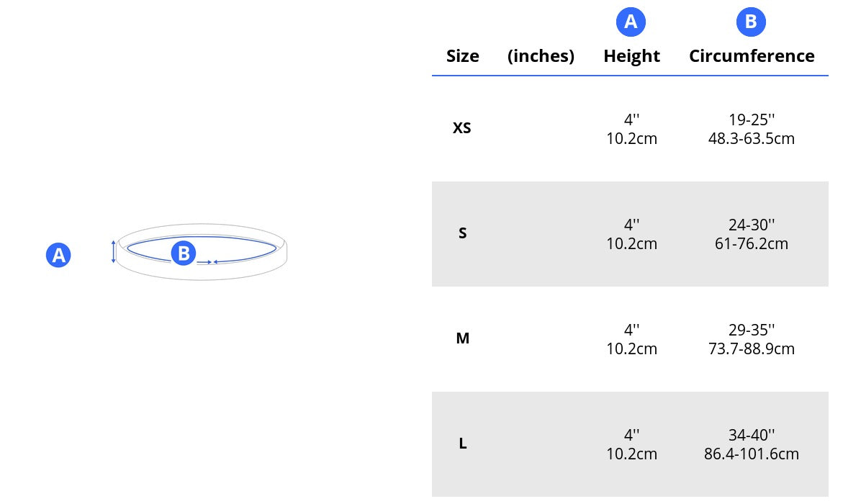Screen dimensions: 843x504
Task: Select the S size row label
Action: pos(462,233)
